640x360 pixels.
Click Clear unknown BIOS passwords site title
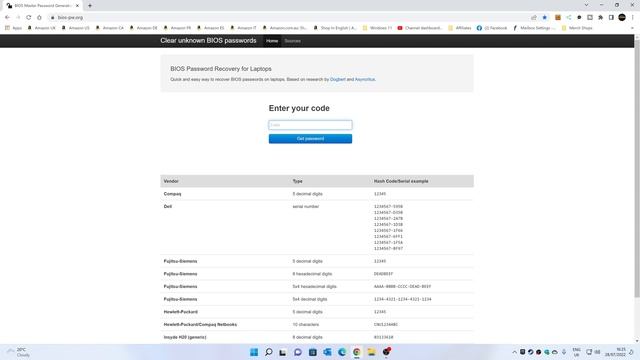tap(208, 41)
